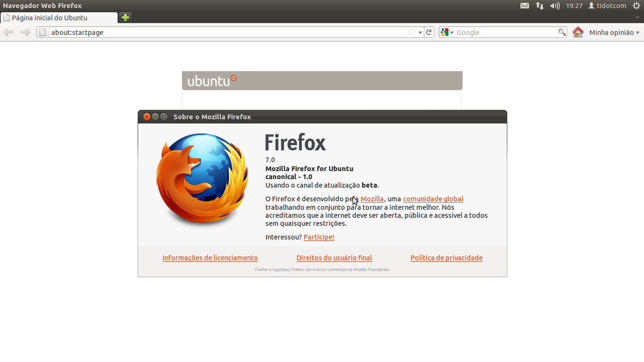Click the version number 7.0 text

click(270, 160)
